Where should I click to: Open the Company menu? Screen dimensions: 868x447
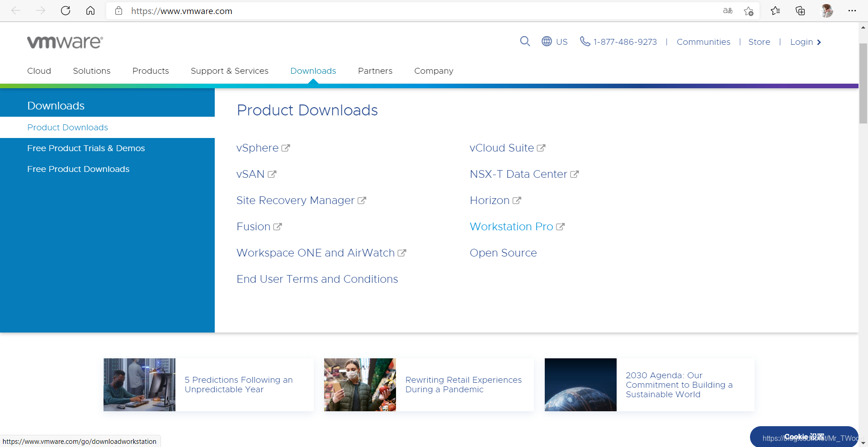click(434, 71)
